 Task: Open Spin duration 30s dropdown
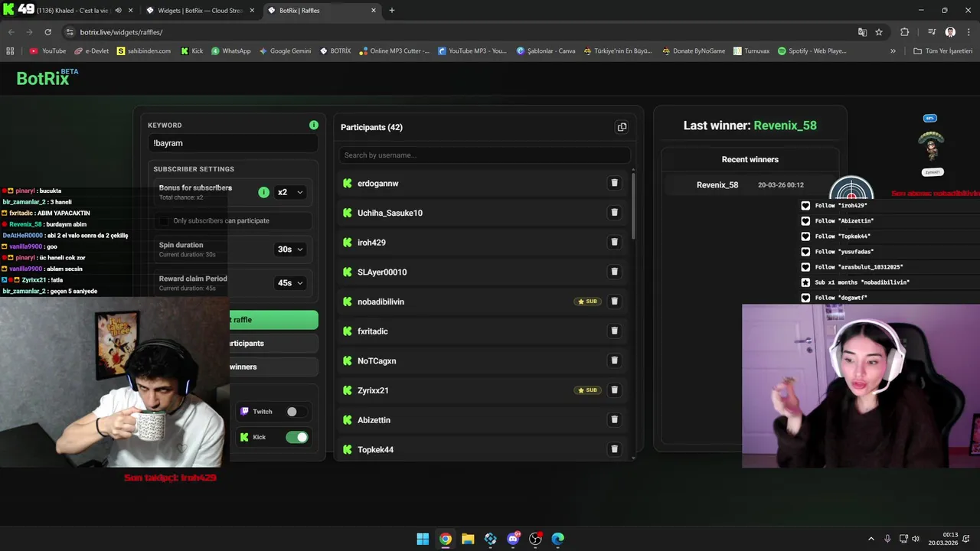(289, 249)
